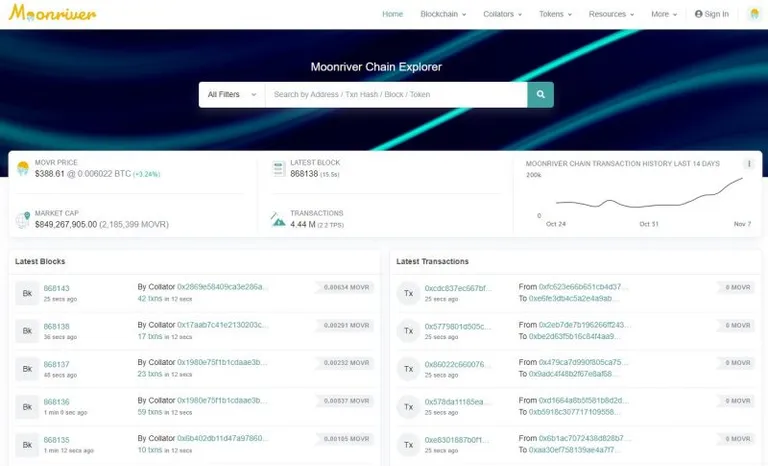
Task: Expand the More menu
Action: (664, 14)
